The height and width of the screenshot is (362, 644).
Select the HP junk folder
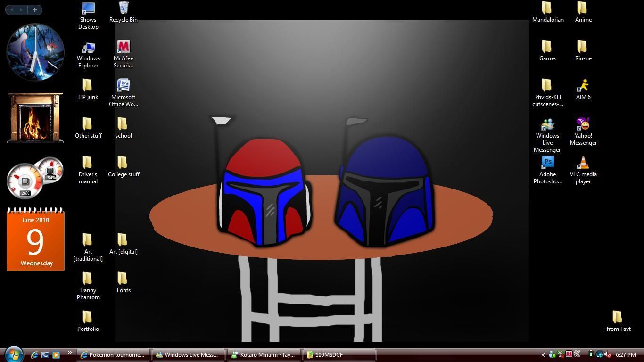click(88, 90)
